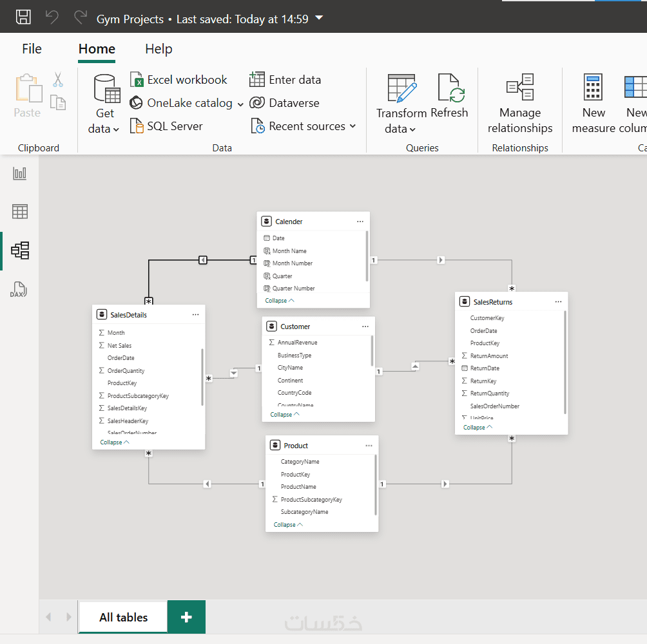Collapse the SalesReturns table
Screen dimensions: 647x644
click(478, 428)
